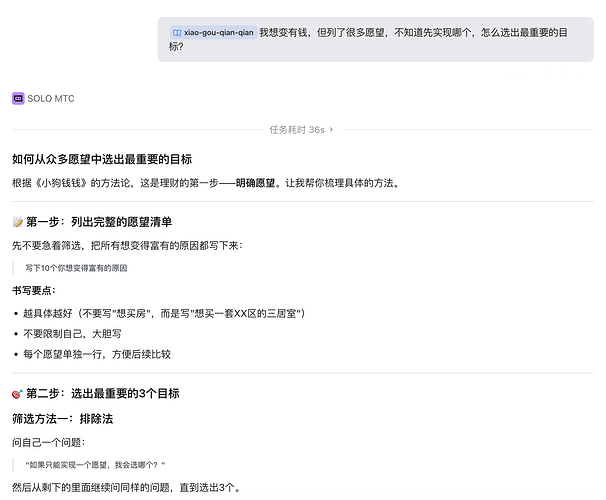Click the xiao-gou-qian-qian reference tag

tap(214, 32)
